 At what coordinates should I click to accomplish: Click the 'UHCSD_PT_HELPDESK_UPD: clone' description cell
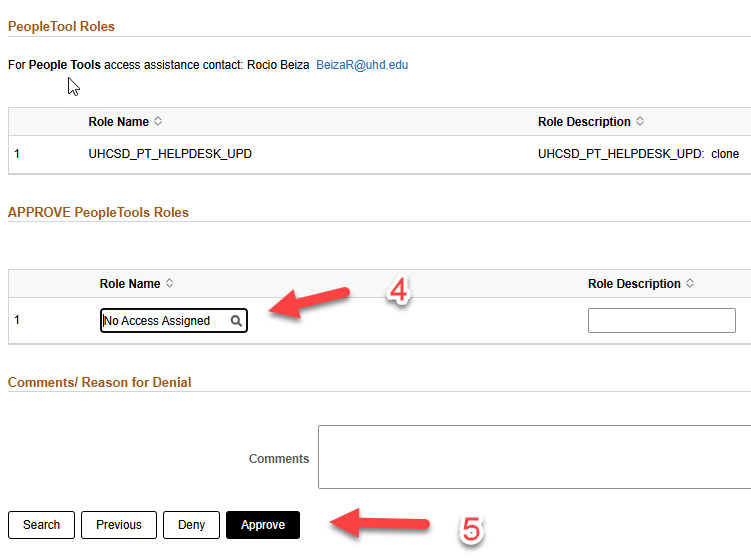click(x=638, y=155)
